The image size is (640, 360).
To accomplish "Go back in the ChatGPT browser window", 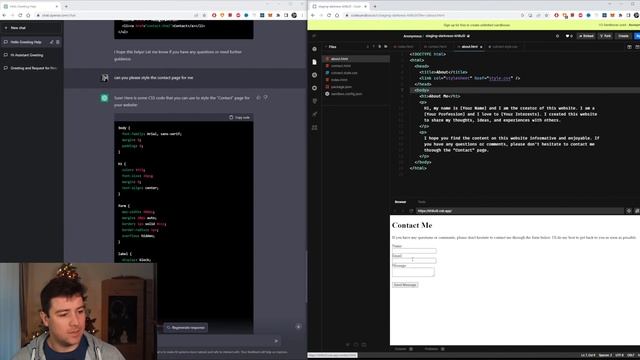I will [4, 15].
